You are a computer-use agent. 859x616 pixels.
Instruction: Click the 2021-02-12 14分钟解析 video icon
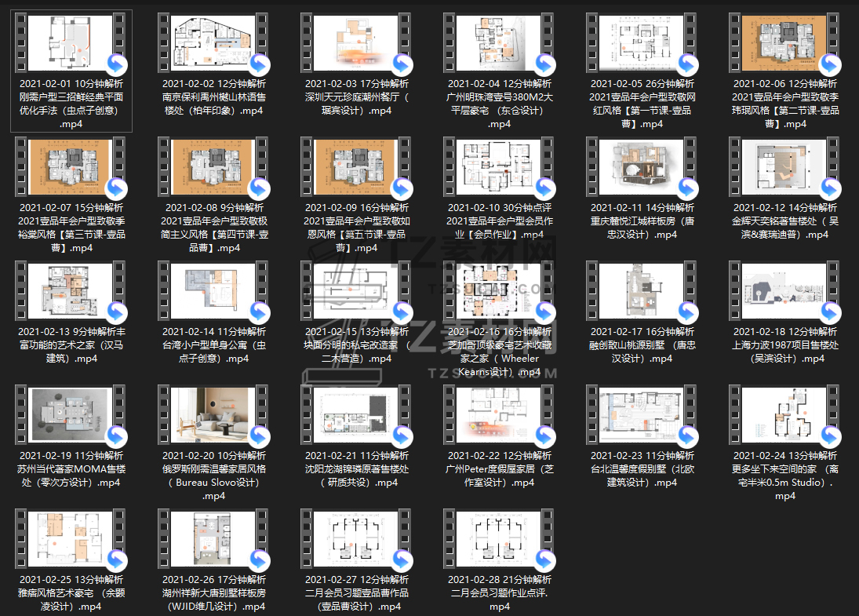coord(784,166)
